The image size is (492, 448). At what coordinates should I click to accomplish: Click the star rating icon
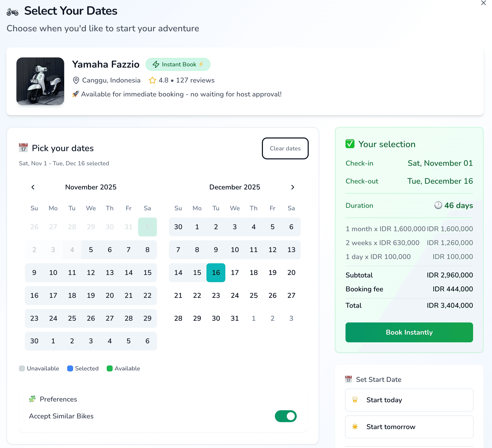coord(152,80)
